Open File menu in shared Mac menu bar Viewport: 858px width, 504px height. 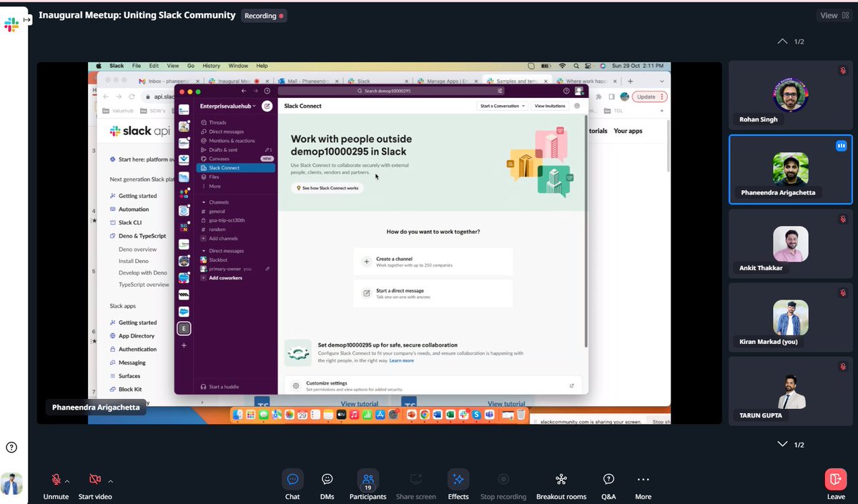[x=136, y=66]
